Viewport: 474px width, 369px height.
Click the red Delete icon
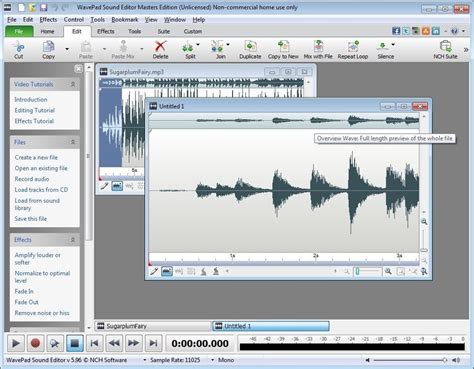tap(161, 46)
